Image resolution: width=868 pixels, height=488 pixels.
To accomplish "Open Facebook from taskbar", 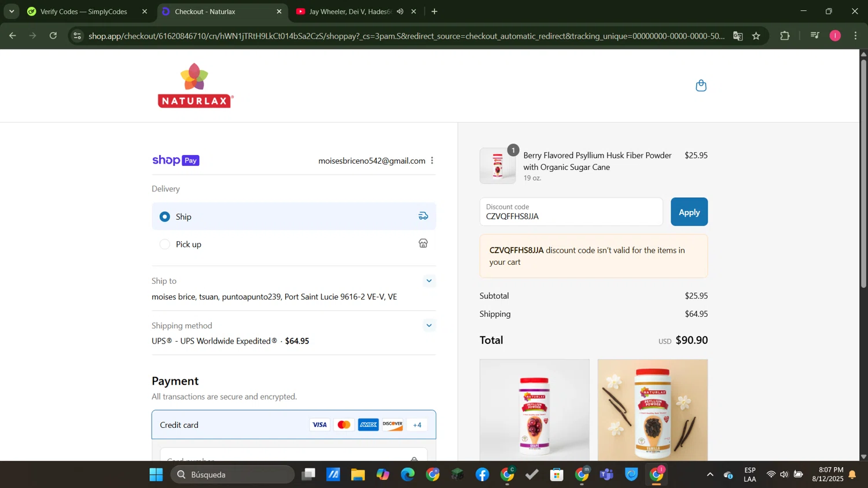I will click(483, 475).
